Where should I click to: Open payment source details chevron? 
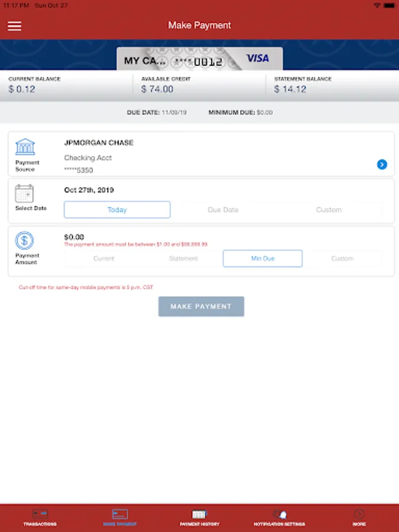coord(382,164)
